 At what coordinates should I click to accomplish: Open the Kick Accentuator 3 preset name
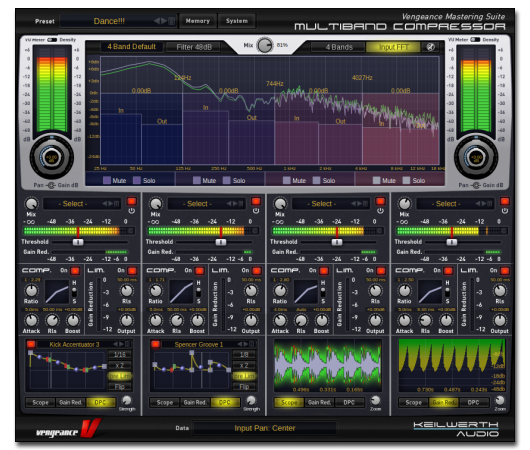[x=75, y=345]
